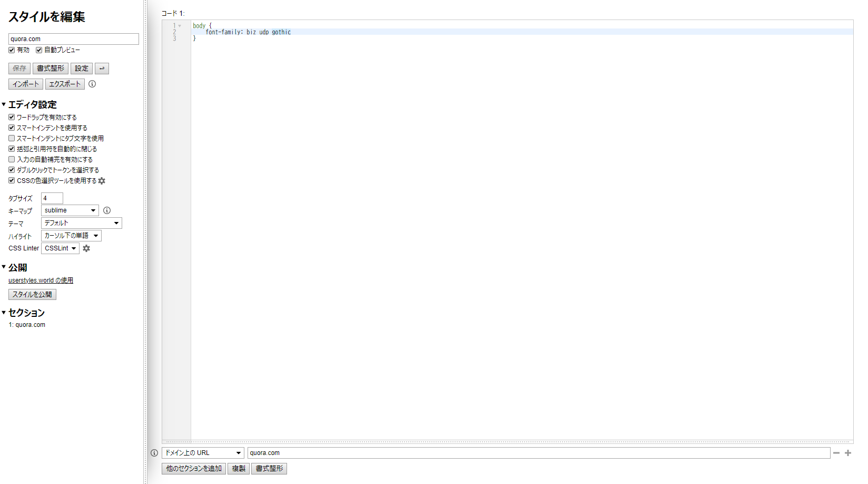Click the タブサイズ input field
This screenshot has height=484, width=868.
point(52,198)
